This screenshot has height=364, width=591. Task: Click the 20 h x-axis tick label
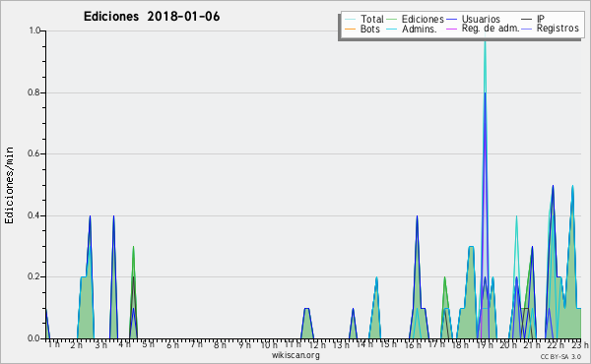pos(508,344)
